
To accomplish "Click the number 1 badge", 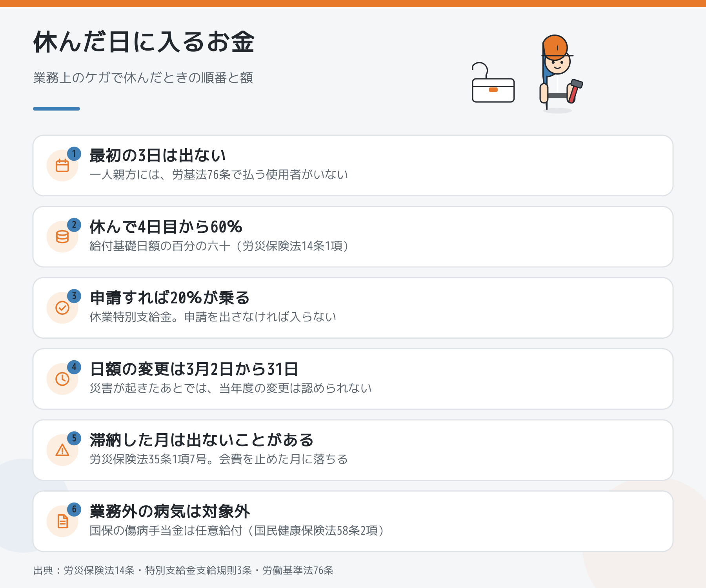I will tap(74, 154).
